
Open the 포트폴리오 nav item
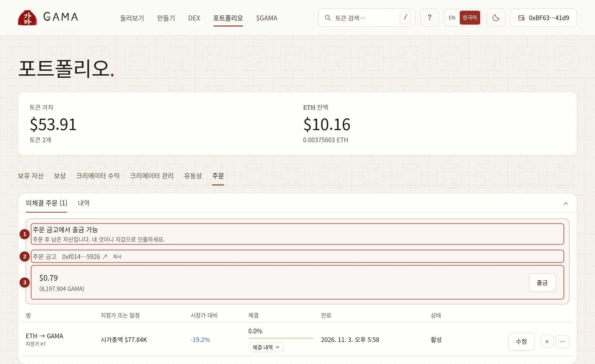pos(228,18)
